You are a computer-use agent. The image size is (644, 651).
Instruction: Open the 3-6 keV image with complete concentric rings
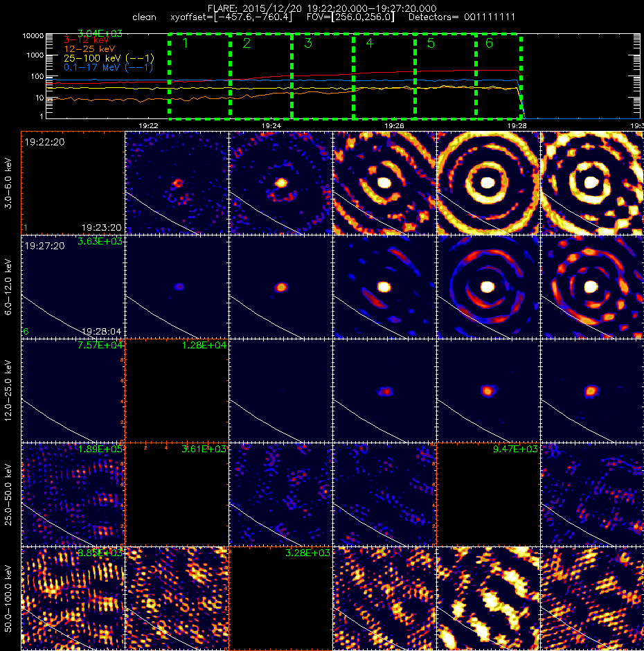tap(488, 183)
